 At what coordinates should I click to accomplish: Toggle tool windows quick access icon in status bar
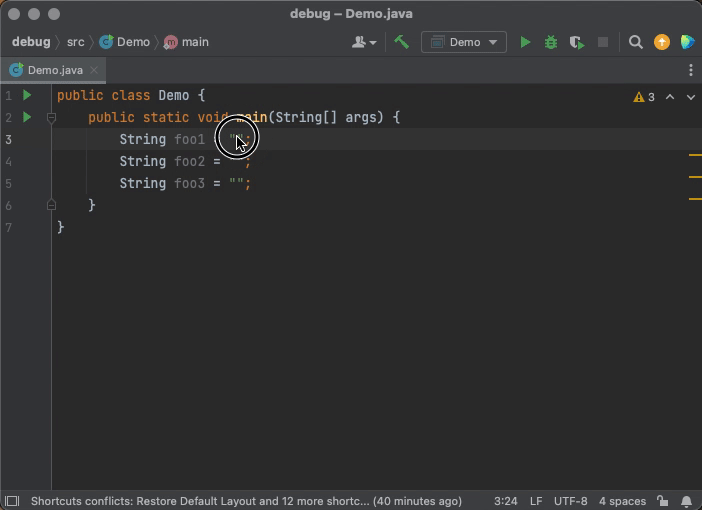tap(12, 501)
